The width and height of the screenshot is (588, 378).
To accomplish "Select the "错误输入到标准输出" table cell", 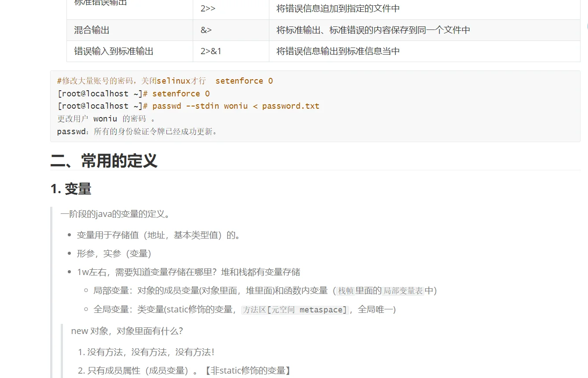I will click(130, 51).
